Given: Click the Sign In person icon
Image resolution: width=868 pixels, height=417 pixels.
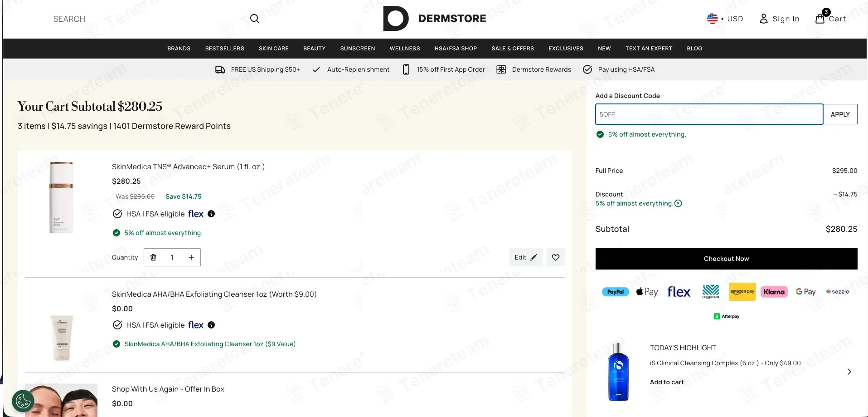Looking at the screenshot, I should pyautogui.click(x=764, y=19).
